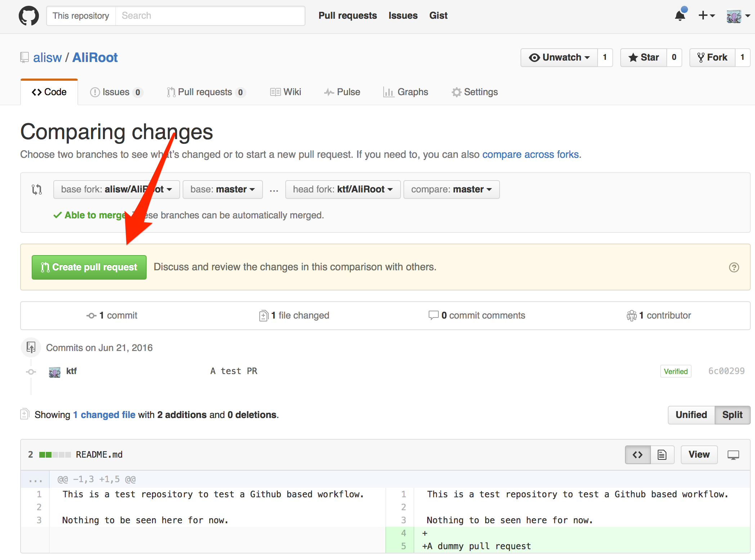The width and height of the screenshot is (755, 560).
Task: Click the watchers count 1 badge
Action: tap(605, 57)
